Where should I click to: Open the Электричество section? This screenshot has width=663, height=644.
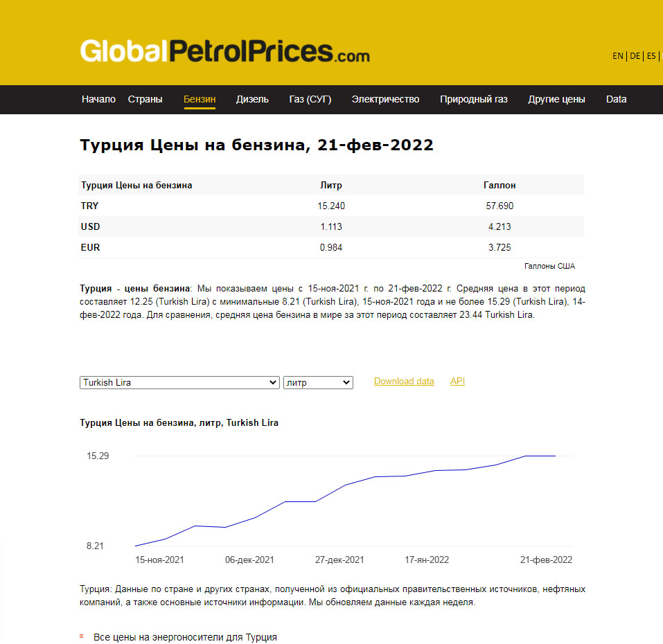(386, 99)
